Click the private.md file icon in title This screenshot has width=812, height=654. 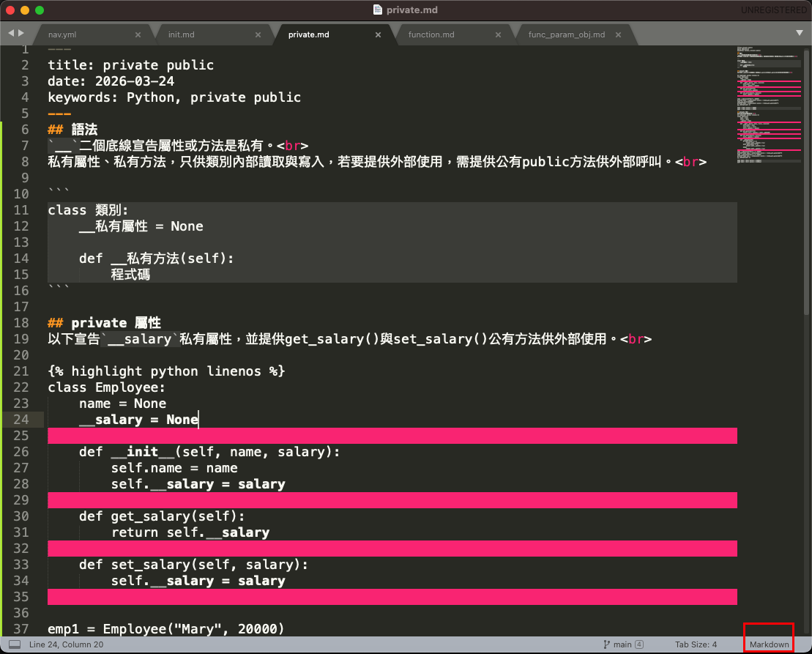(x=378, y=10)
